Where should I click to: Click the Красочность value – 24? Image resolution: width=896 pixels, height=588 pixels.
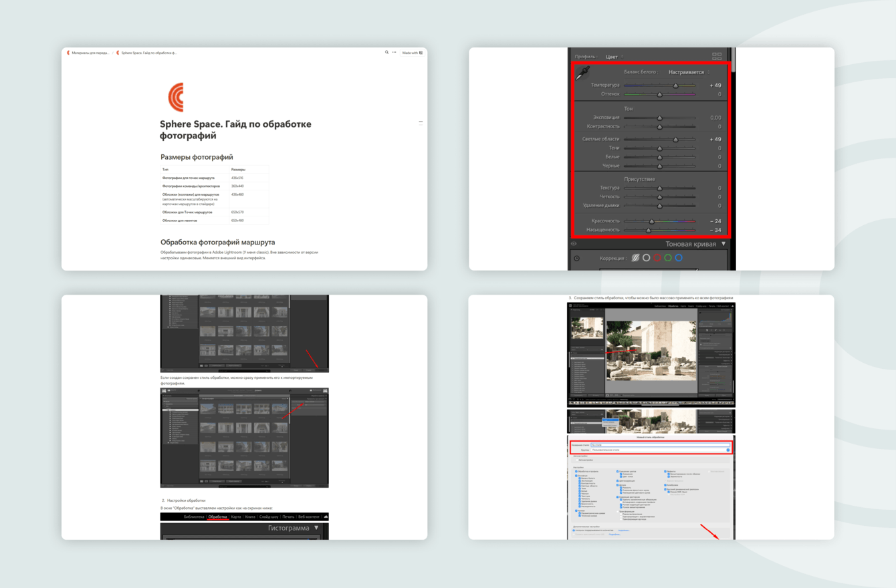tap(715, 221)
